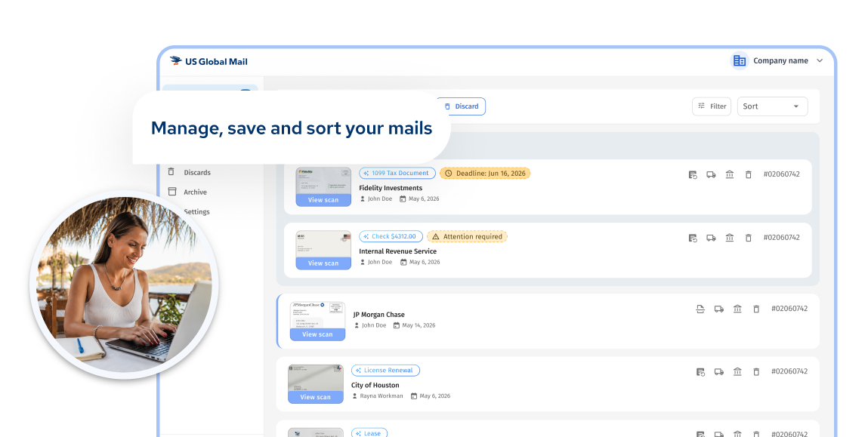868x437 pixels.
Task: Click the scan request icon for JP Morgan Chase
Action: (x=700, y=309)
